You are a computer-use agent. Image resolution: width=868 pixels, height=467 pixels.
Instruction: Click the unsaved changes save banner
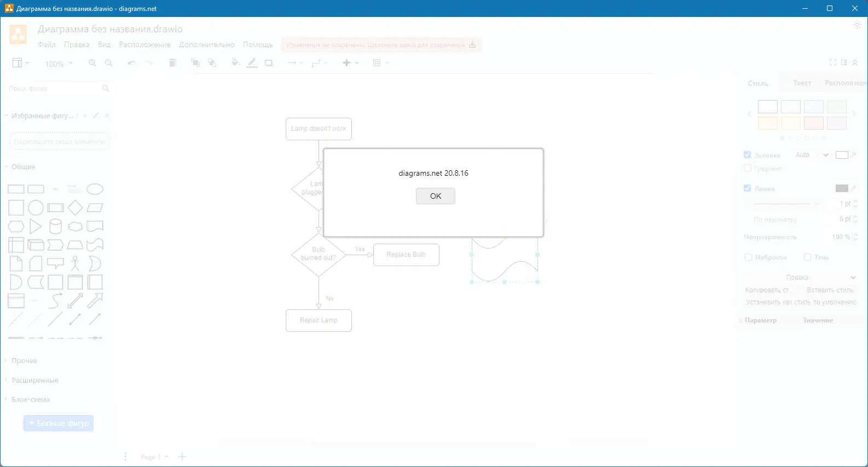pyautogui.click(x=381, y=45)
